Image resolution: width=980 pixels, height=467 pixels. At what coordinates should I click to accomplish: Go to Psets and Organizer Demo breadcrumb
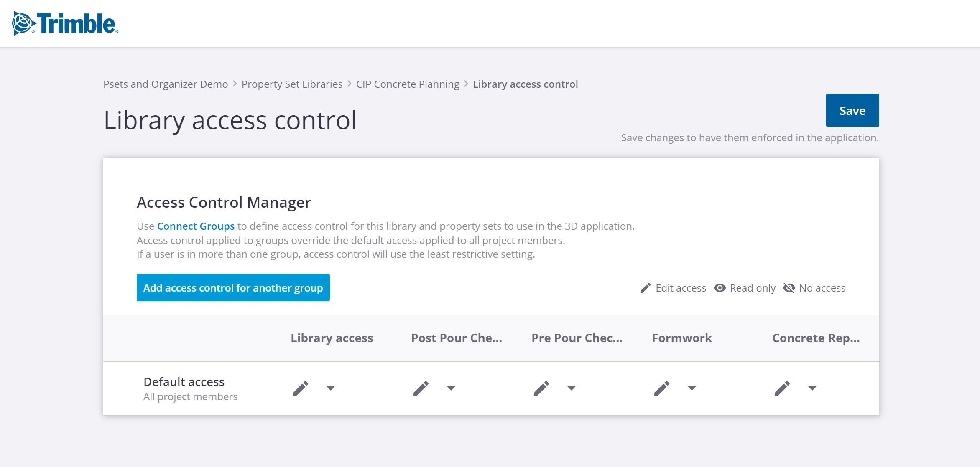166,84
